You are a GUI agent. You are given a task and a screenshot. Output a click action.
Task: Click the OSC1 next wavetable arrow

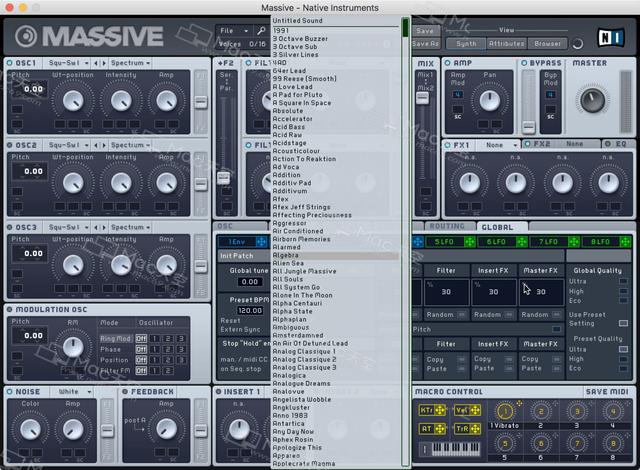click(104, 63)
